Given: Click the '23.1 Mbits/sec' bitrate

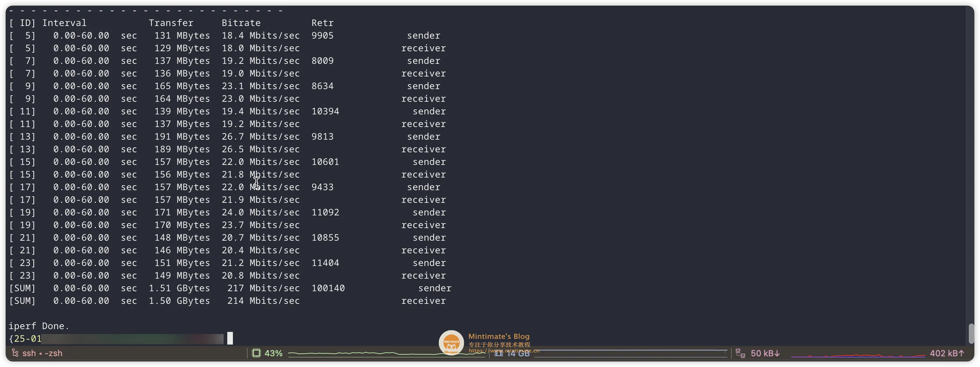Looking at the screenshot, I should coord(261,86).
